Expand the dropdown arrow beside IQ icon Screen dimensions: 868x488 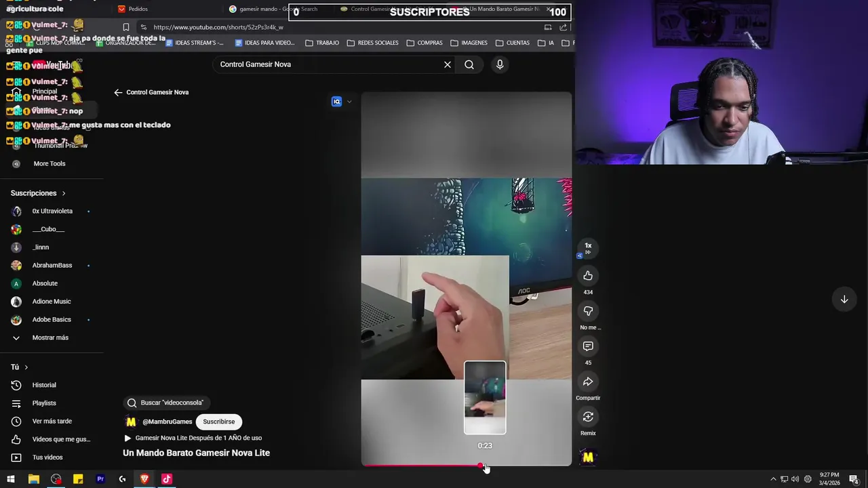[349, 102]
